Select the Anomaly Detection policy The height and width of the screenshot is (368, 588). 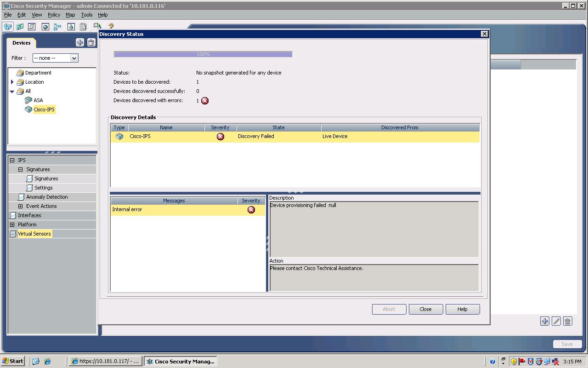47,197
